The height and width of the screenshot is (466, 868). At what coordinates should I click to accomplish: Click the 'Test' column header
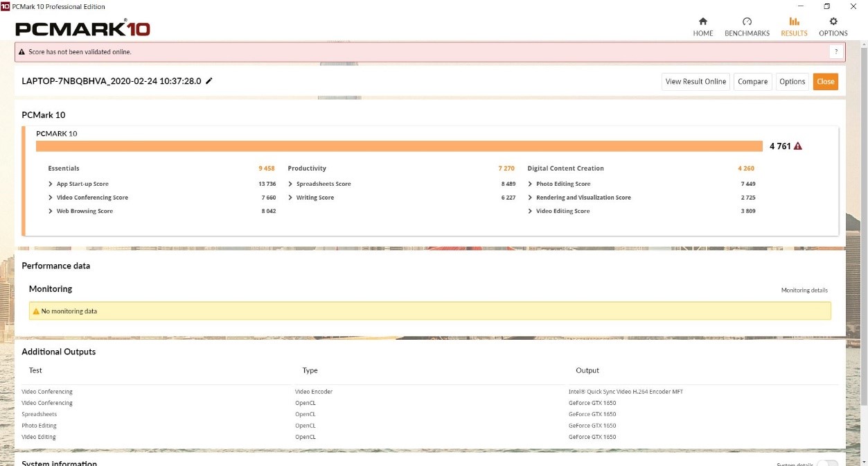[x=35, y=370]
